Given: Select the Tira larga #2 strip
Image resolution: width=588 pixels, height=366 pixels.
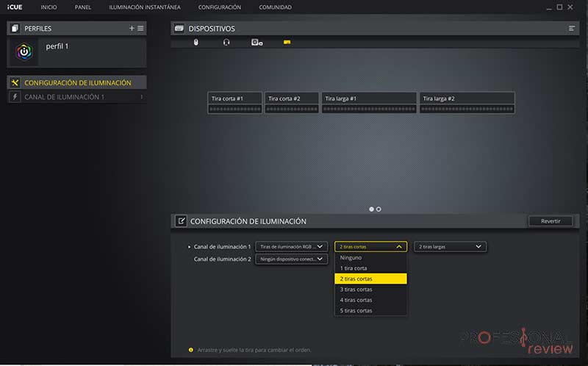Looking at the screenshot, I should point(467,103).
